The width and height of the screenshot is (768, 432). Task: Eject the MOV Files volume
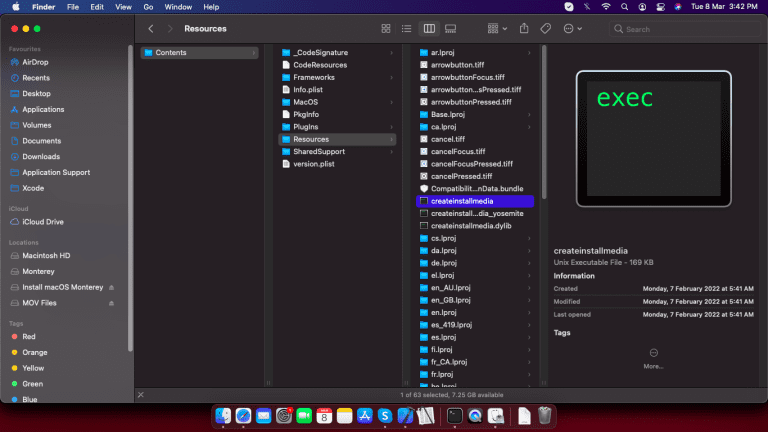coord(111,303)
